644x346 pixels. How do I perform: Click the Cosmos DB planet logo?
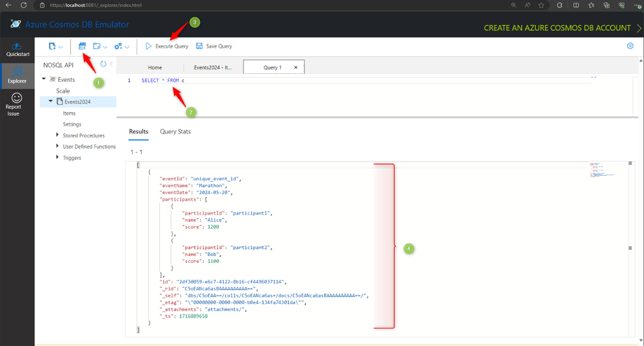click(x=15, y=24)
